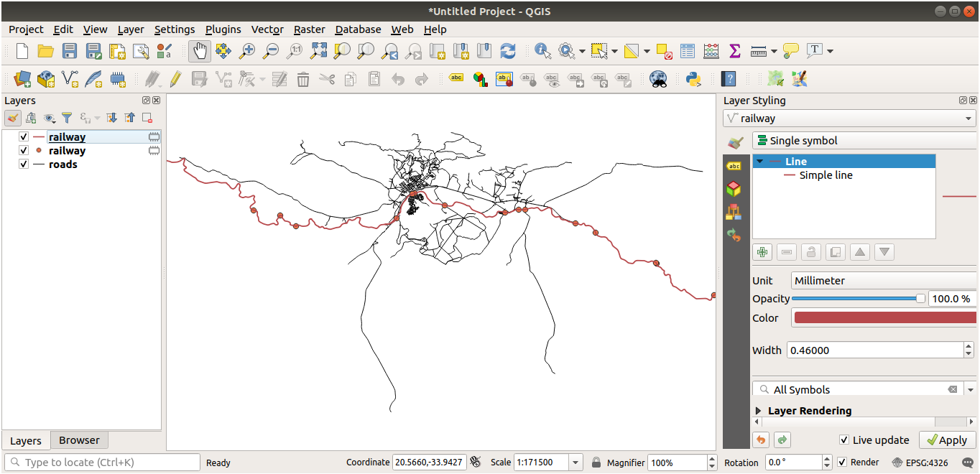Viewport: 980px width, 474px height.
Task: Toggle the Live update checkbox
Action: [x=844, y=440]
